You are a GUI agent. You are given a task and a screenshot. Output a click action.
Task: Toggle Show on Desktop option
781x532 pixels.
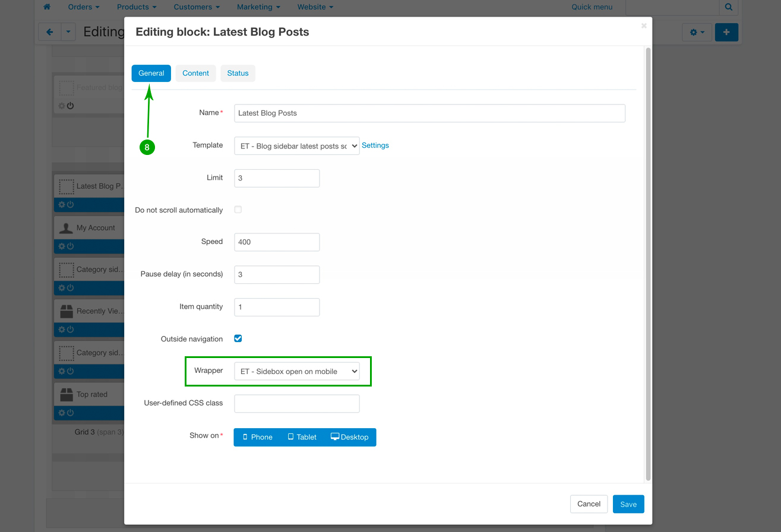coord(349,437)
